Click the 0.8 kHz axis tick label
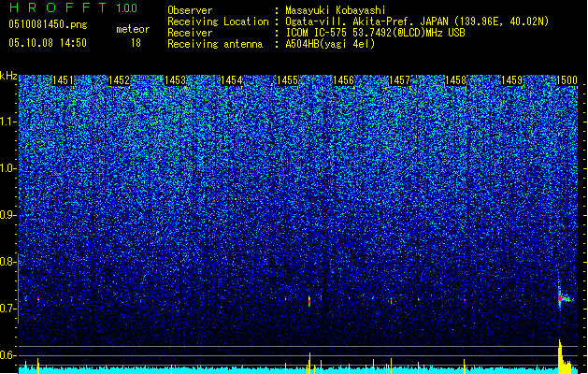This screenshot has height=374, width=588. [x=8, y=262]
